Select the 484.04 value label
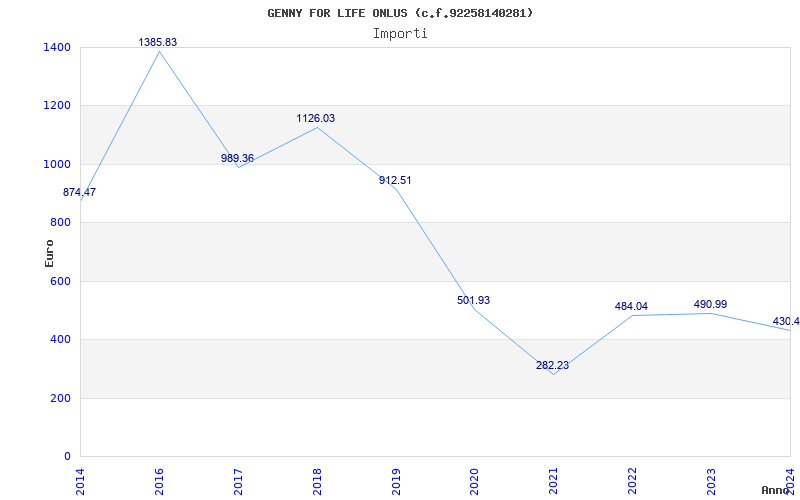Viewport: 800px width, 500px height. click(631, 307)
